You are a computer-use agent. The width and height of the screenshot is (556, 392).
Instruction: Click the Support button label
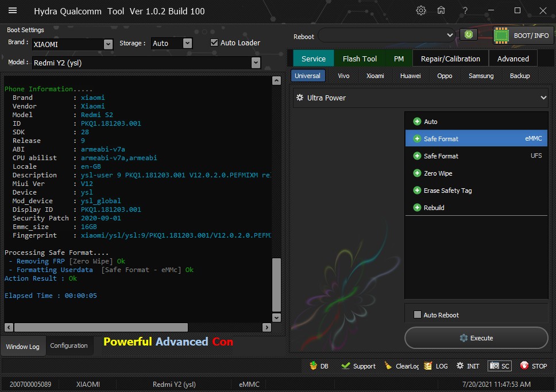pos(364,366)
